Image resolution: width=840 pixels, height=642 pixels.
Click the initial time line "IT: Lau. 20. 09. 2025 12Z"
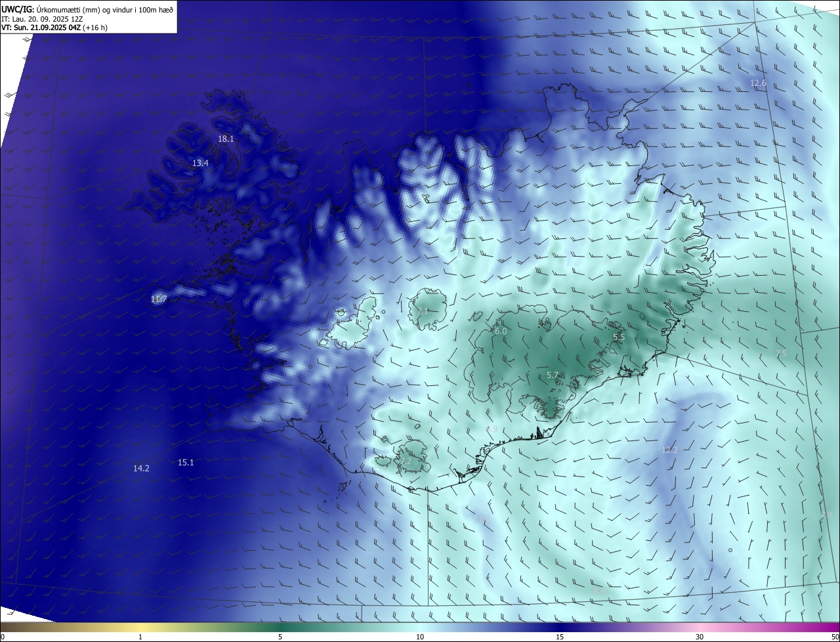pos(41,19)
